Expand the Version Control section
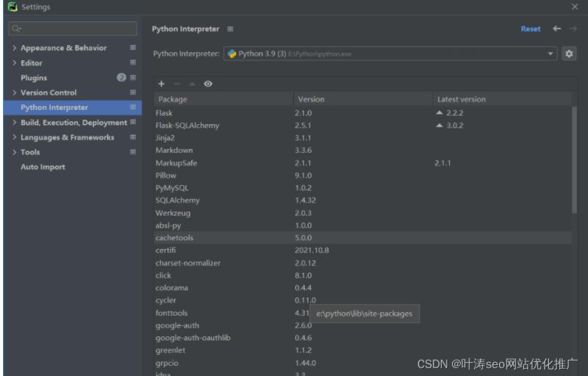 click(x=14, y=92)
